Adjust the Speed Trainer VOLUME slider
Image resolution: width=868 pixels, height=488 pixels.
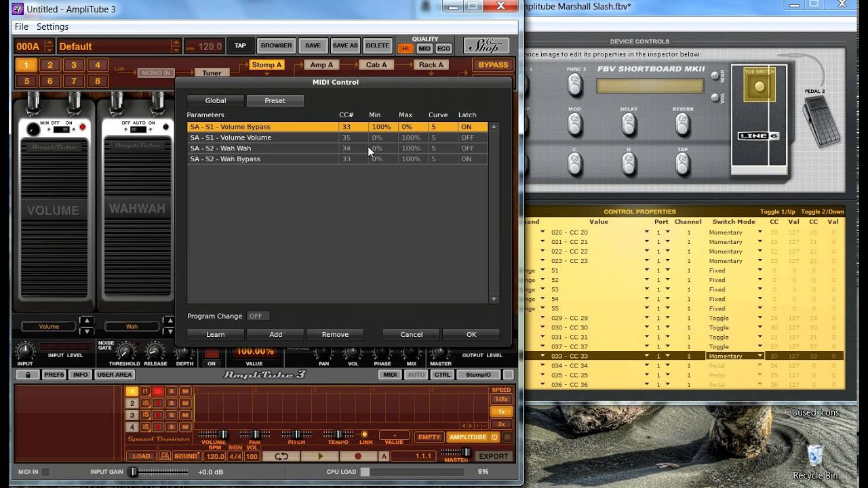click(222, 434)
